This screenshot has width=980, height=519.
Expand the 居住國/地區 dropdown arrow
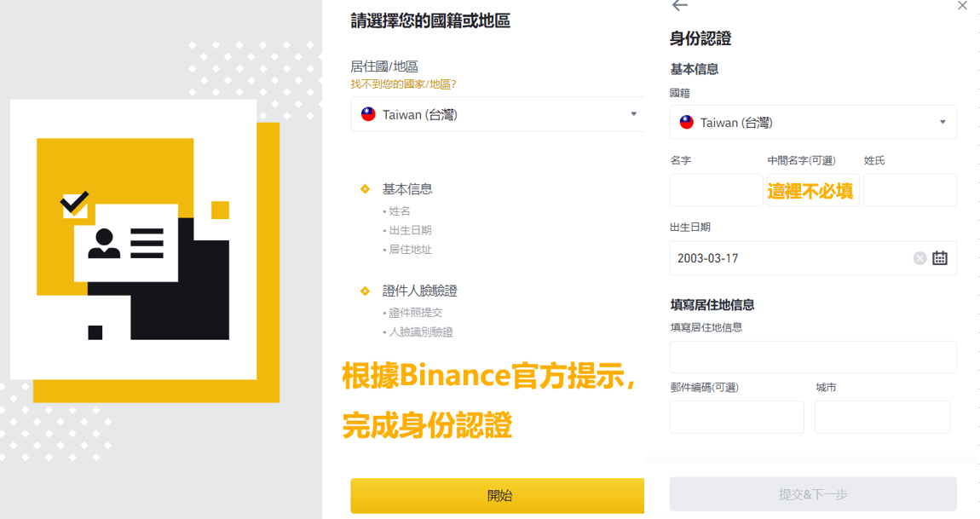pyautogui.click(x=633, y=114)
